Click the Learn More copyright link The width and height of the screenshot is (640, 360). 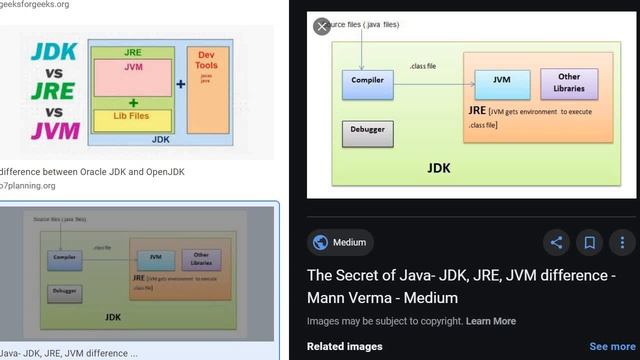pos(491,321)
